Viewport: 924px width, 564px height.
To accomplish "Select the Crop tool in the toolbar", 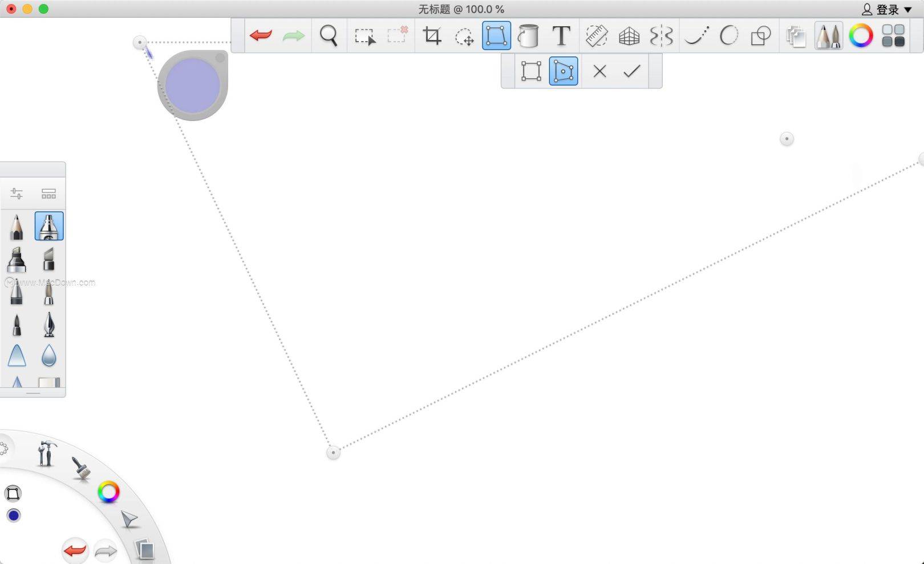I will [x=433, y=35].
